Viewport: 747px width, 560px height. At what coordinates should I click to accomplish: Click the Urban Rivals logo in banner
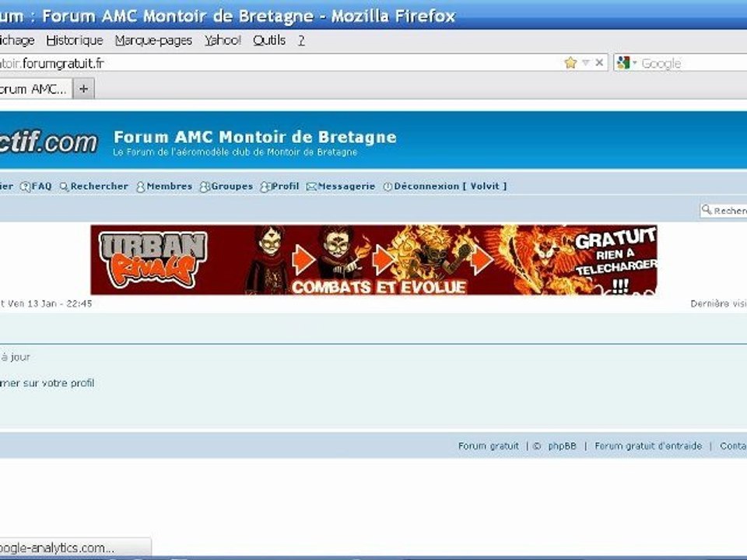(153, 260)
